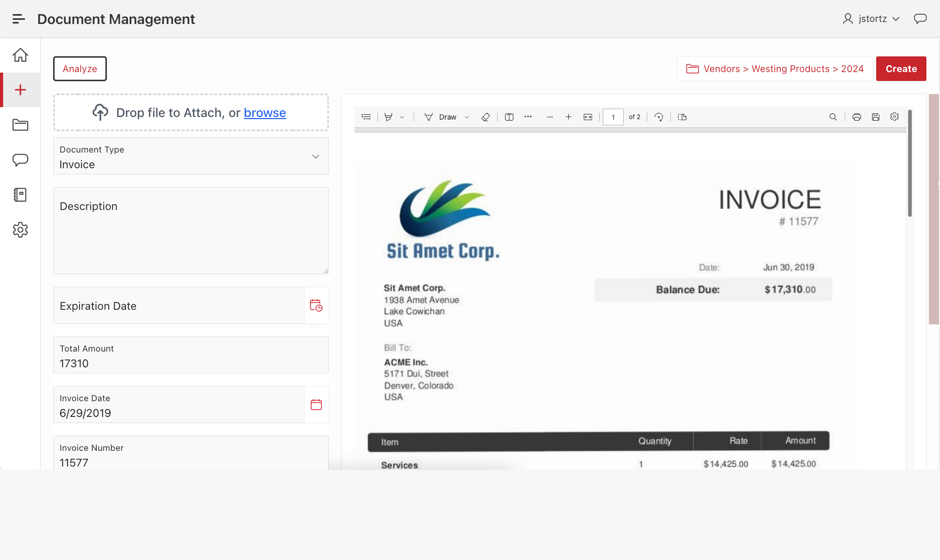Image resolution: width=940 pixels, height=560 pixels.
Task: Select the text box tool in the PDF toolbar
Action: tap(509, 117)
